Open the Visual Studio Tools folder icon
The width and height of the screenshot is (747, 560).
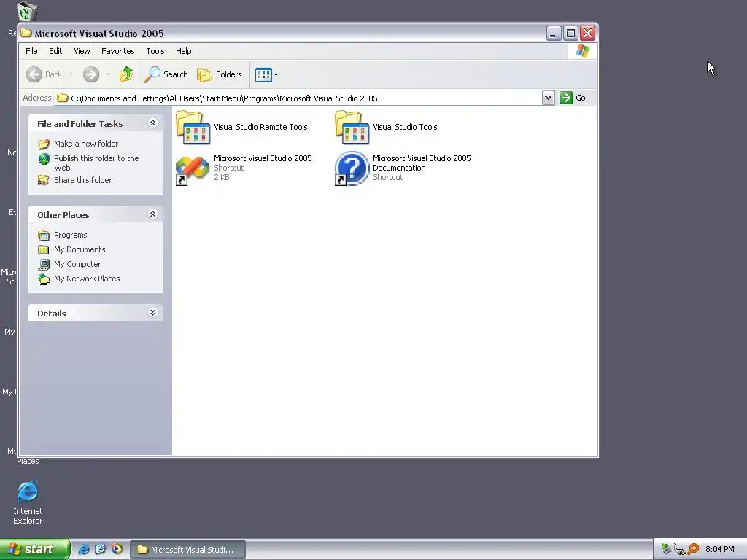pos(352,127)
